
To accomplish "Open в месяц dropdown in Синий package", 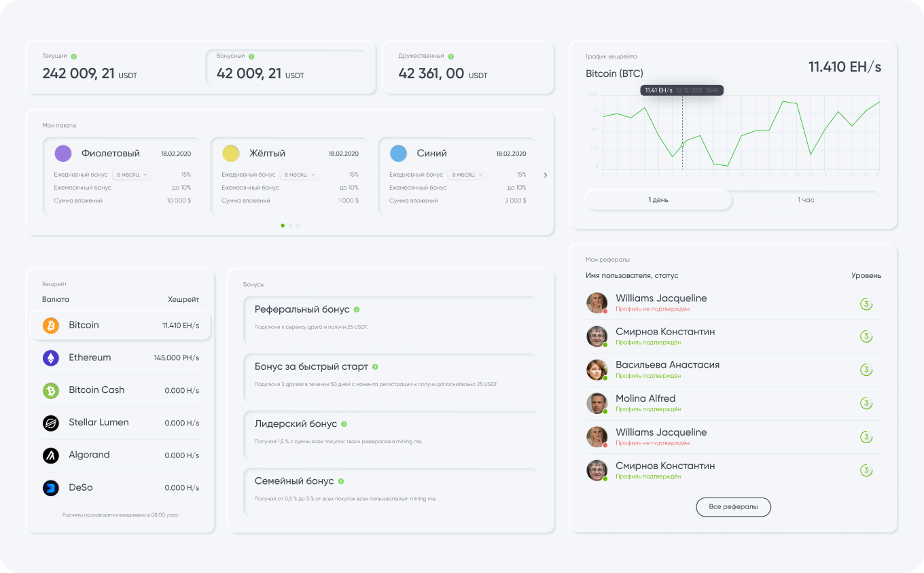I will [x=467, y=175].
